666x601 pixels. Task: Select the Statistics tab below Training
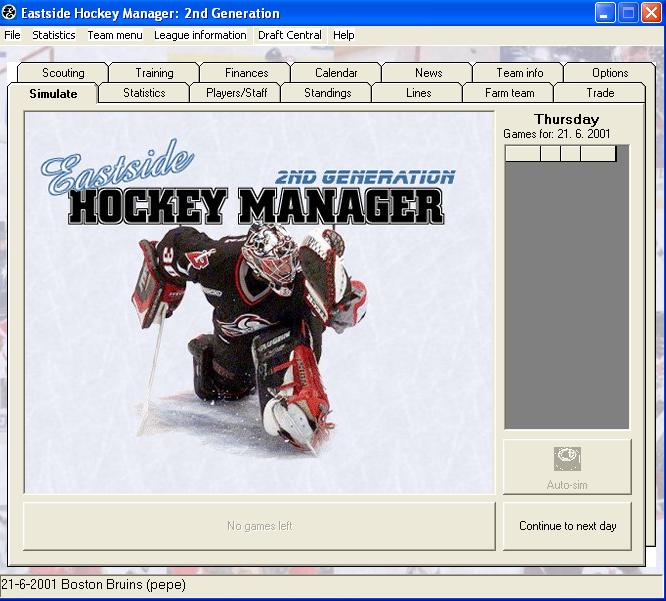[x=144, y=93]
